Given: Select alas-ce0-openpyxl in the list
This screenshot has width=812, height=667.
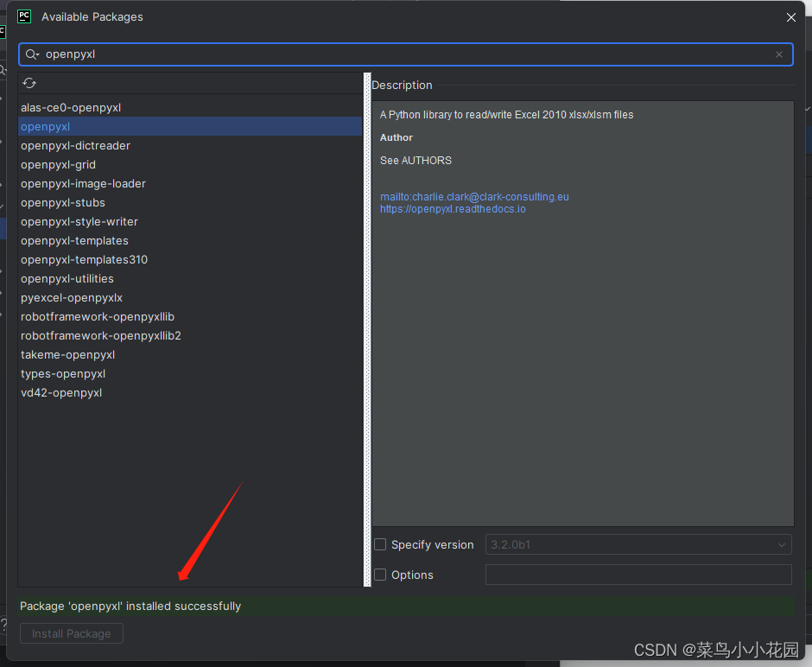Looking at the screenshot, I should pos(190,107).
